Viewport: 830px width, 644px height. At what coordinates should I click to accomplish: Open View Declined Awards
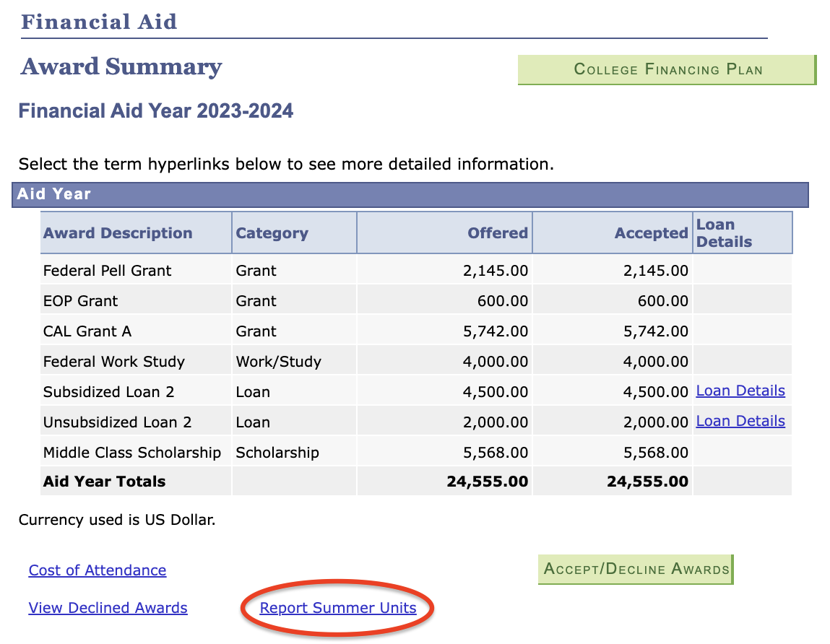[x=108, y=607]
